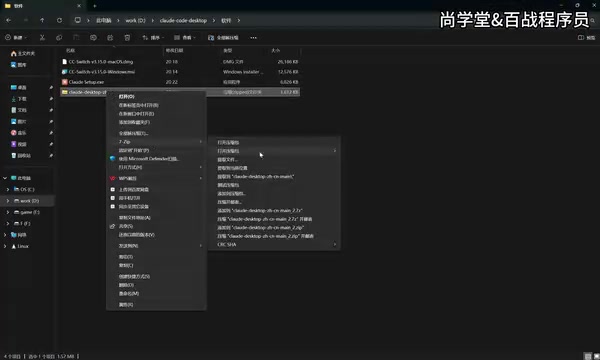The height and width of the screenshot is (360, 600).
Task: Expand the Linux tree node
Action: pos(5,246)
